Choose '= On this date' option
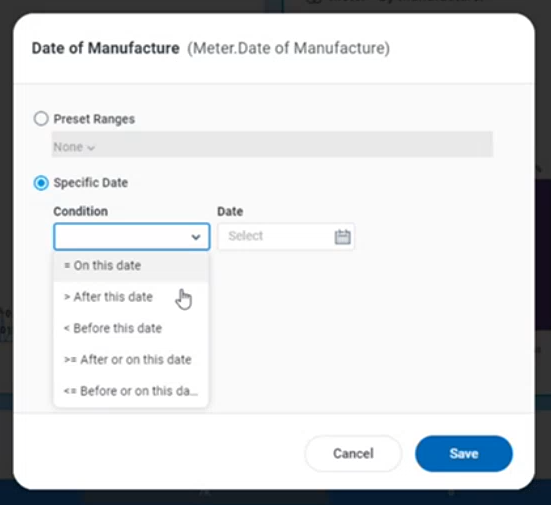Image resolution: width=551 pixels, height=505 pixels. coord(131,266)
